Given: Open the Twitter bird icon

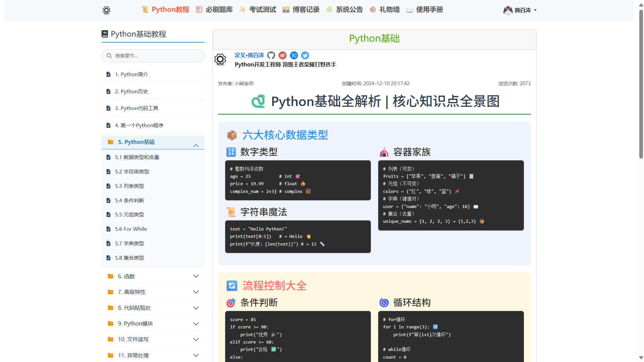Looking at the screenshot, I should [x=305, y=55].
